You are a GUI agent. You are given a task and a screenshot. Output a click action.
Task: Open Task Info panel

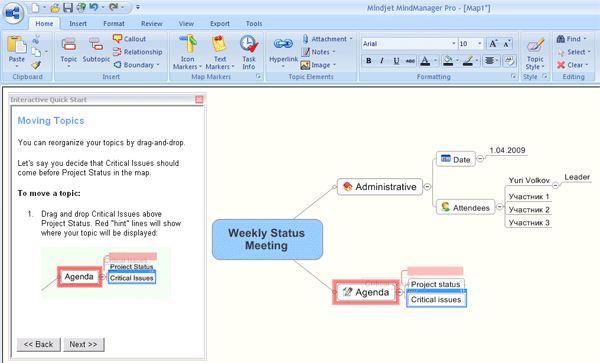point(249,52)
